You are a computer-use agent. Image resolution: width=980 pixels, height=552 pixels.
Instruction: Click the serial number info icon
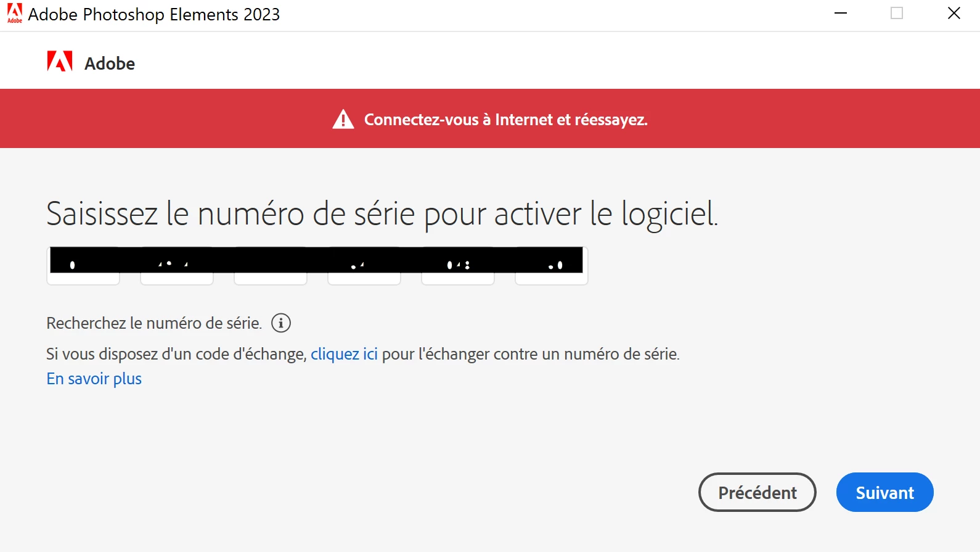tap(281, 323)
